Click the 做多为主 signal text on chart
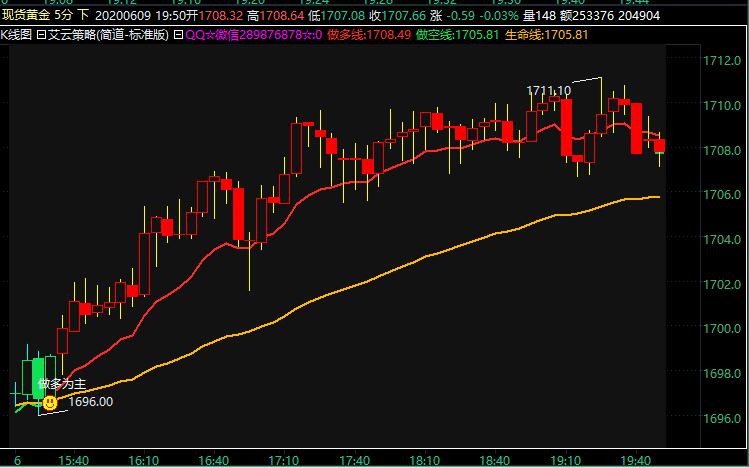The image size is (749, 468). (62, 384)
